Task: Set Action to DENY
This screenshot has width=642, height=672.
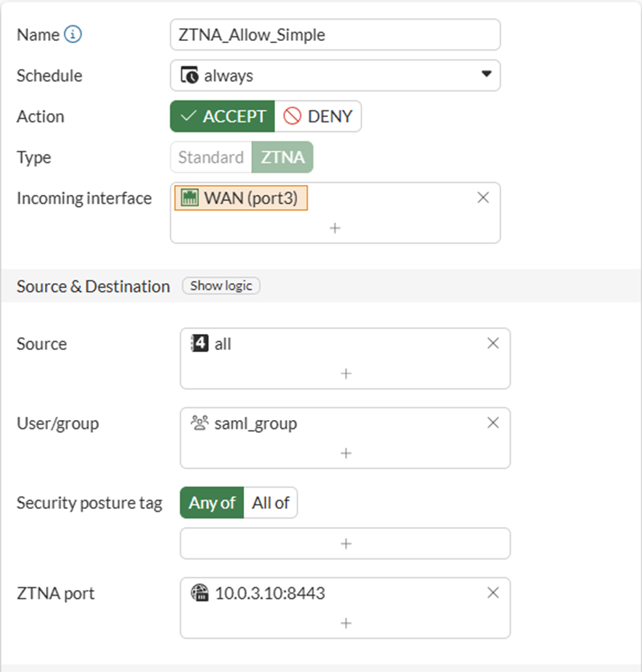Action: click(x=318, y=116)
